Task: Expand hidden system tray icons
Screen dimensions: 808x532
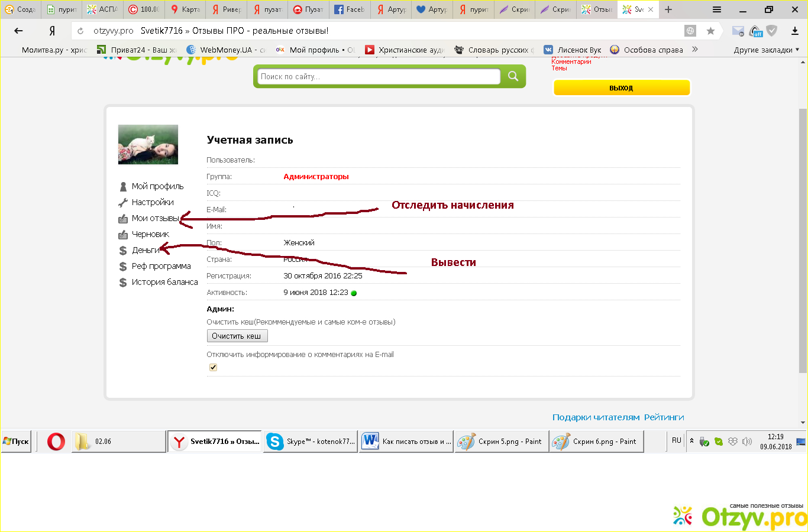Action: pos(691,441)
